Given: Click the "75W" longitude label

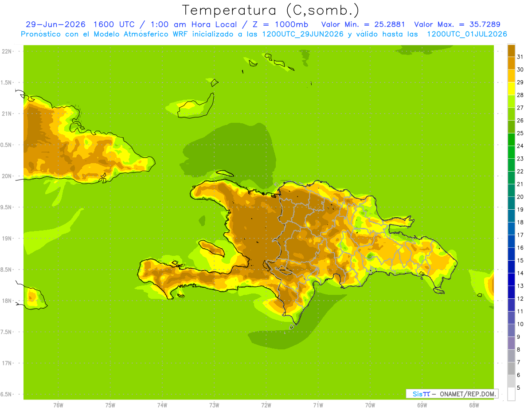Looking at the screenshot, I should point(110,405).
